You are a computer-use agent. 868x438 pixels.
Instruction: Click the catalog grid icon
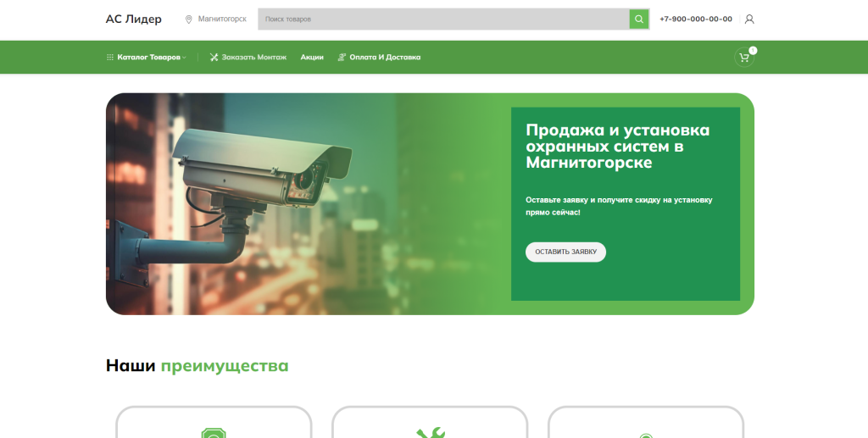pos(110,58)
